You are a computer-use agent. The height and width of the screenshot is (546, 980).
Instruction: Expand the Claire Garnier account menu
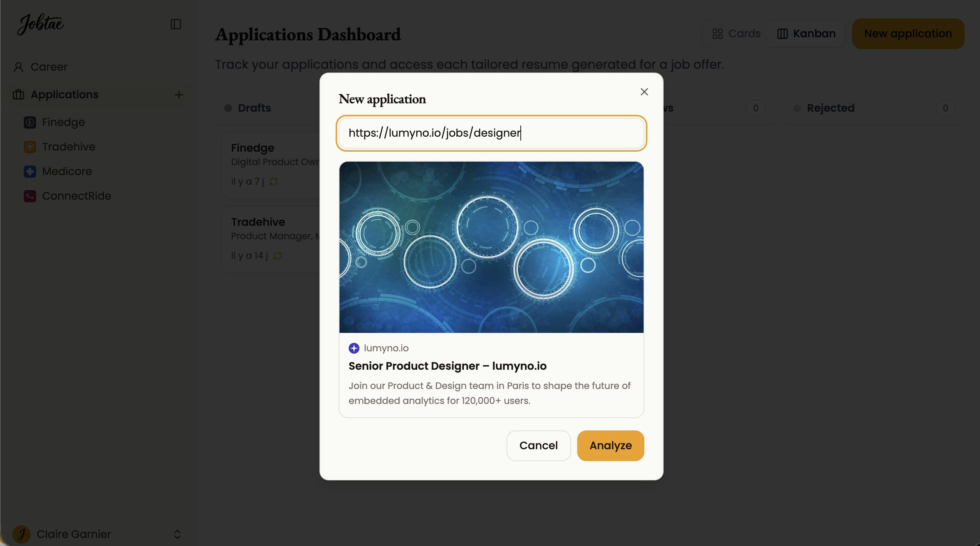(x=177, y=534)
